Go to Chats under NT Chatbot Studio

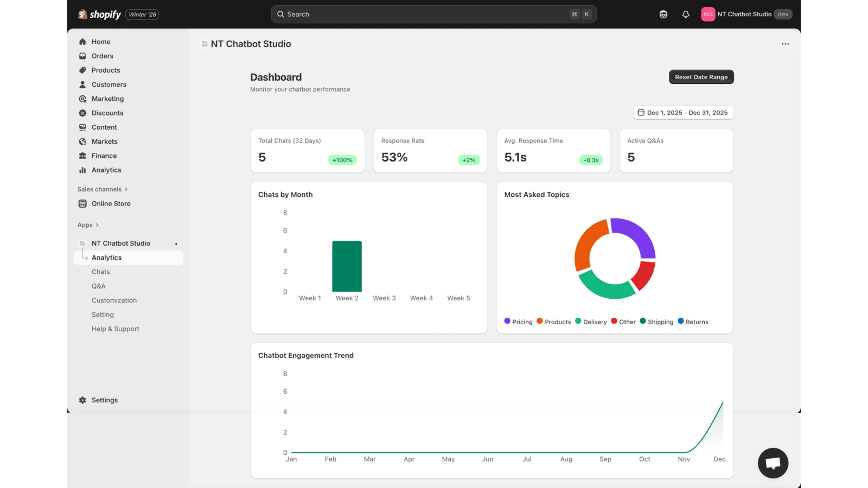pos(101,272)
